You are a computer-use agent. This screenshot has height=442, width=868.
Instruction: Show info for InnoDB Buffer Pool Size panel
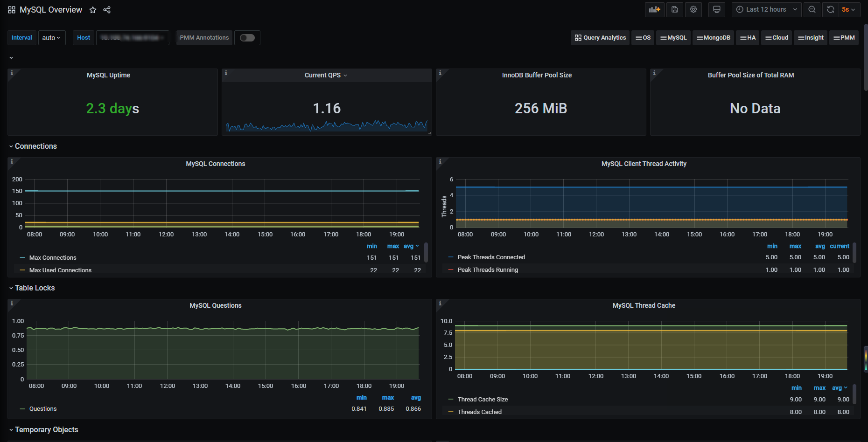tap(440, 73)
